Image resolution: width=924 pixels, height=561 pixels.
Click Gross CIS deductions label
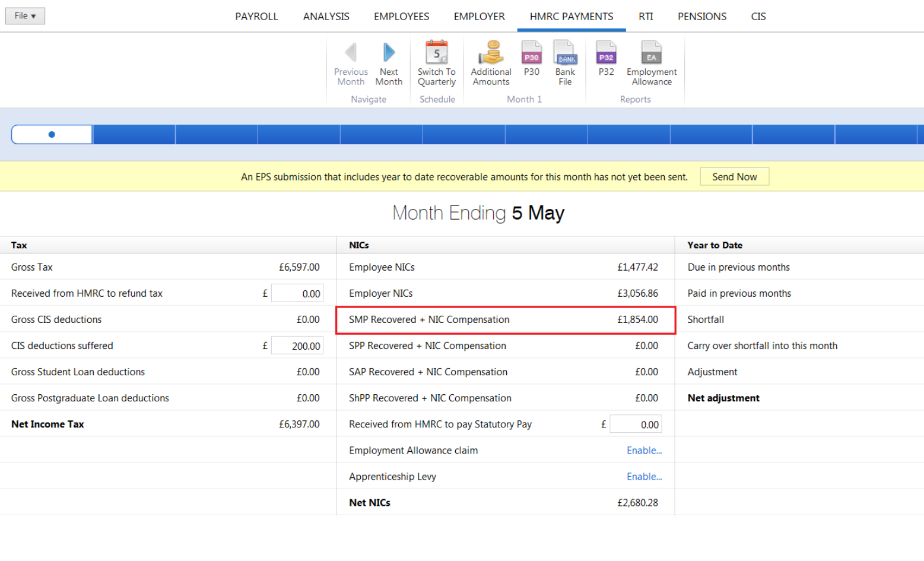(x=56, y=319)
